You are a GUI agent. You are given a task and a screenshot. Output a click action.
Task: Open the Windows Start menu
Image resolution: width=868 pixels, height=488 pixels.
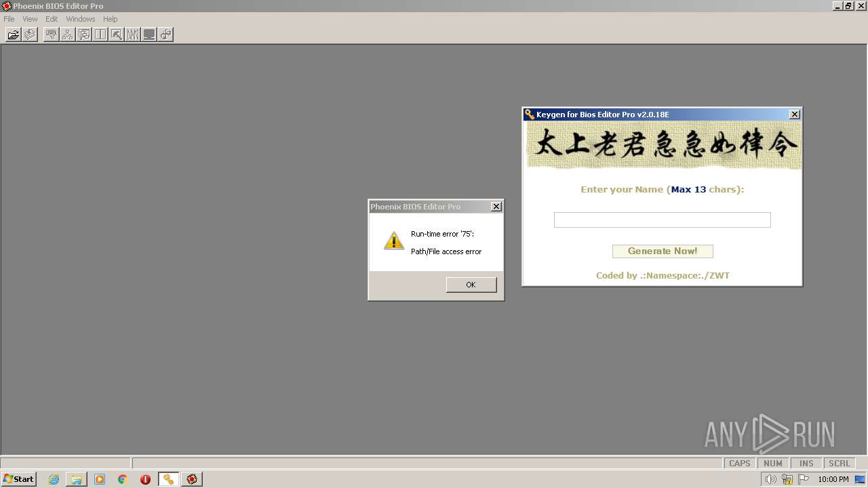(x=18, y=479)
